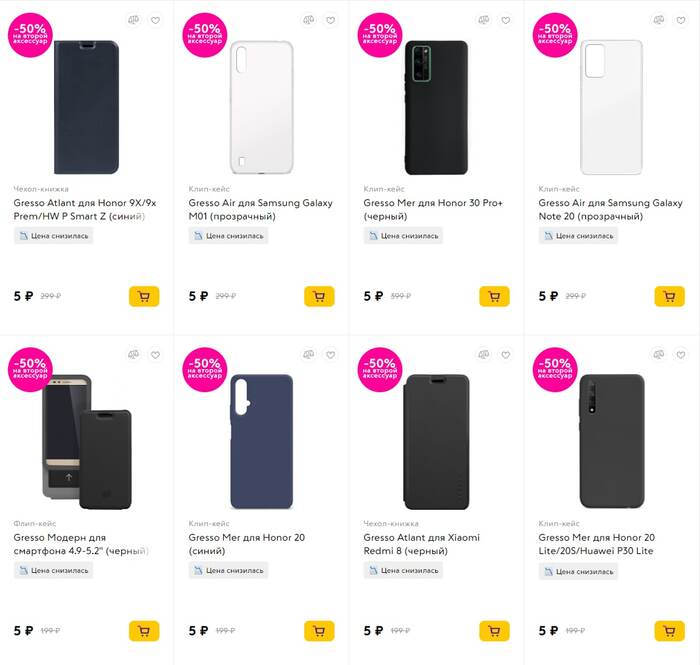Add Gresso Модерн flip case to cart

pos(144,631)
